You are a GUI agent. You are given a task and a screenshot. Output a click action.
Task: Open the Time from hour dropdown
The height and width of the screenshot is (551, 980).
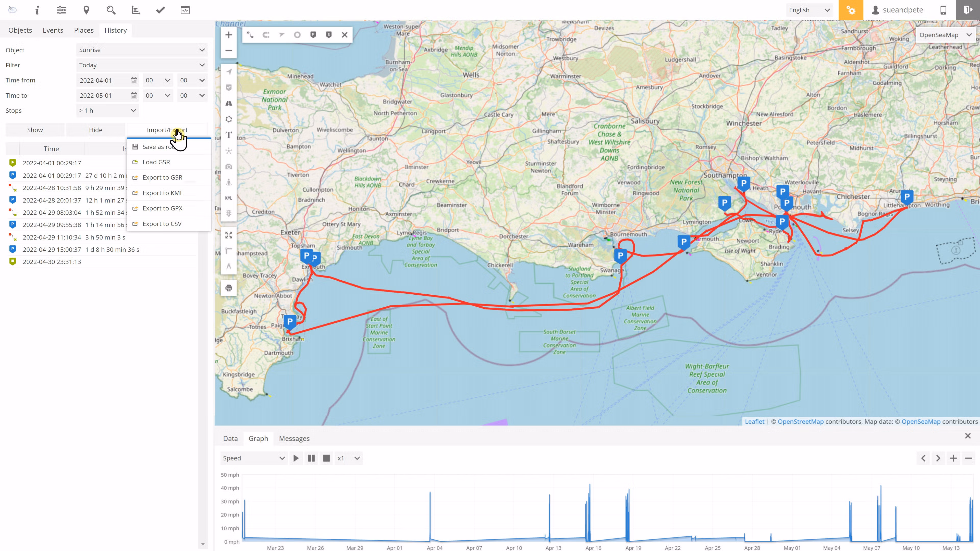[x=158, y=80]
